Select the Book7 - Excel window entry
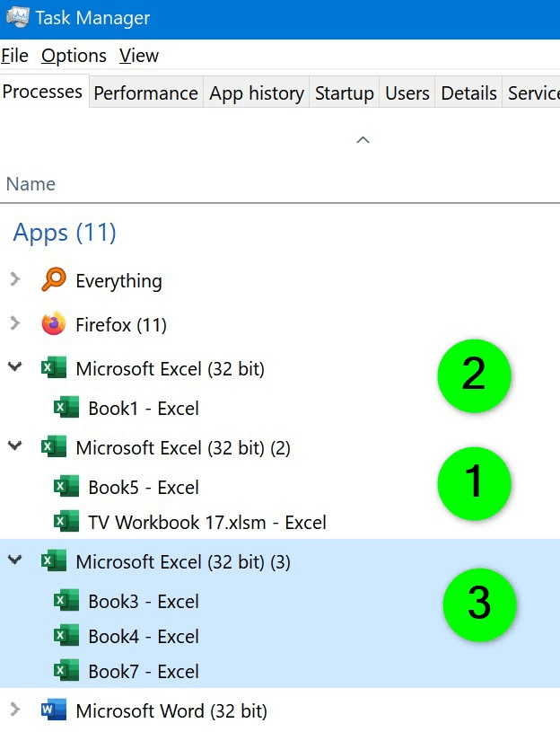 pos(280,671)
